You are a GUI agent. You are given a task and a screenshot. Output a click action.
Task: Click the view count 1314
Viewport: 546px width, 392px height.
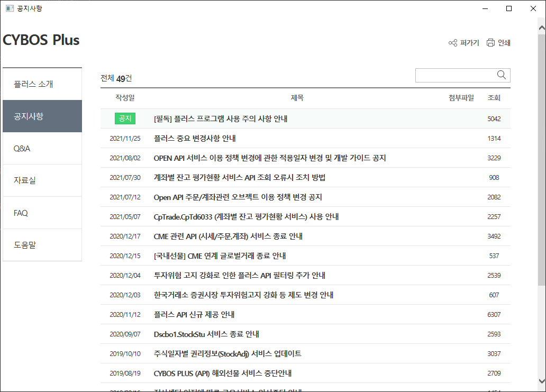coord(494,139)
